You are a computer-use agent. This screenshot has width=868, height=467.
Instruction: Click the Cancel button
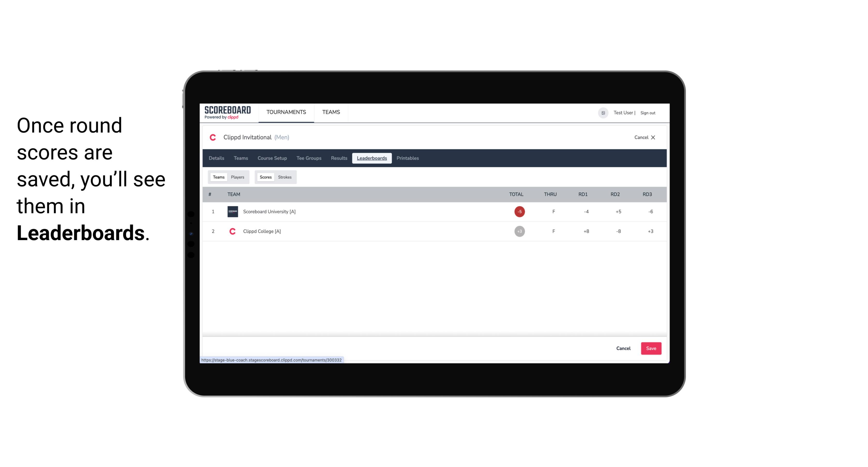click(624, 348)
